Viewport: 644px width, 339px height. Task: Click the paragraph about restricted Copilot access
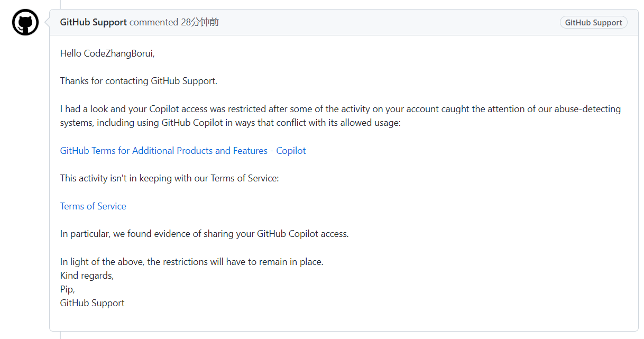(341, 116)
